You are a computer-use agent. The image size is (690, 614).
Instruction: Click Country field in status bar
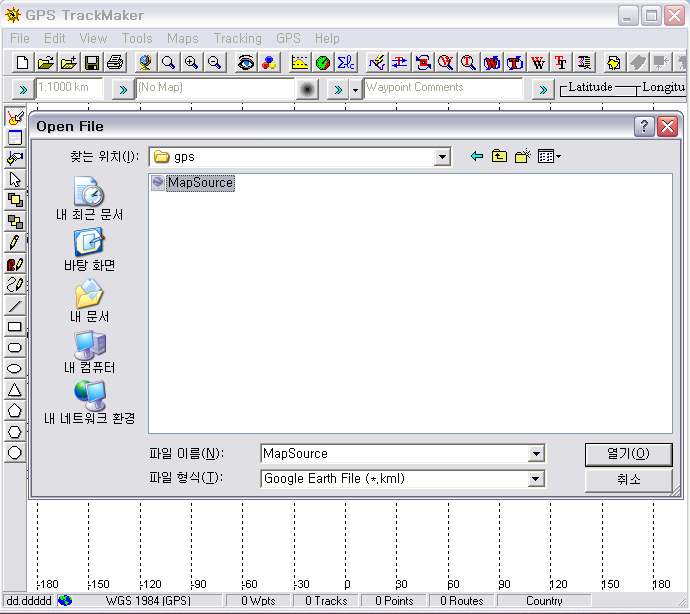tap(544, 601)
